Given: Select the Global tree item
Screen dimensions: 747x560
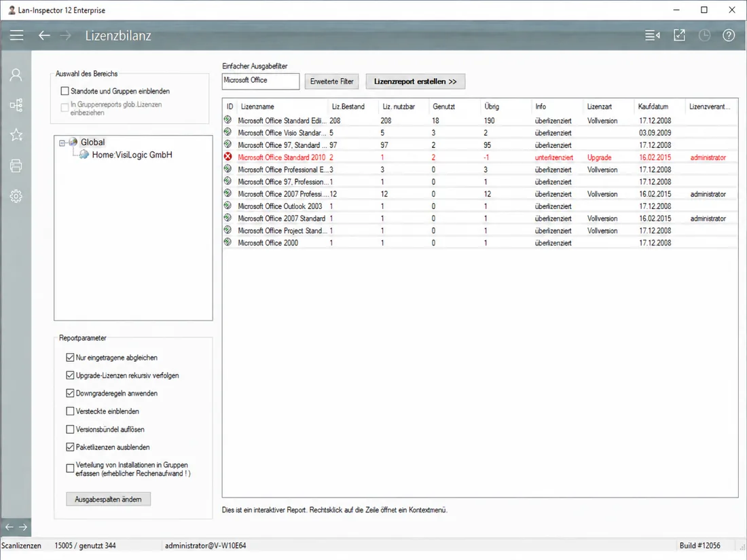Looking at the screenshot, I should (92, 142).
